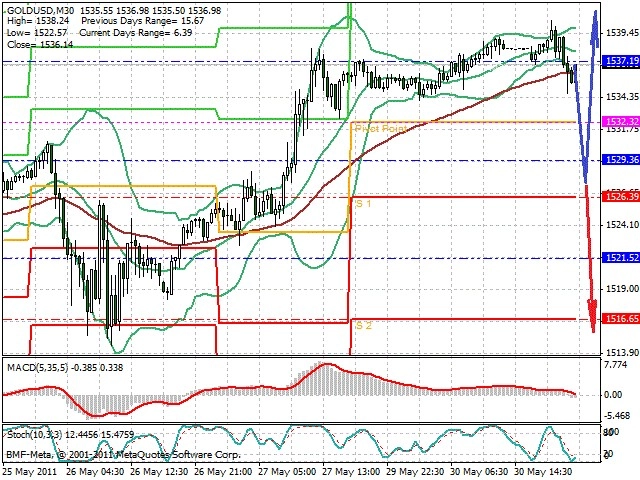The height and width of the screenshot is (480, 640).
Task: Select the magenta 1532.32 pivot price label
Action: (x=621, y=122)
